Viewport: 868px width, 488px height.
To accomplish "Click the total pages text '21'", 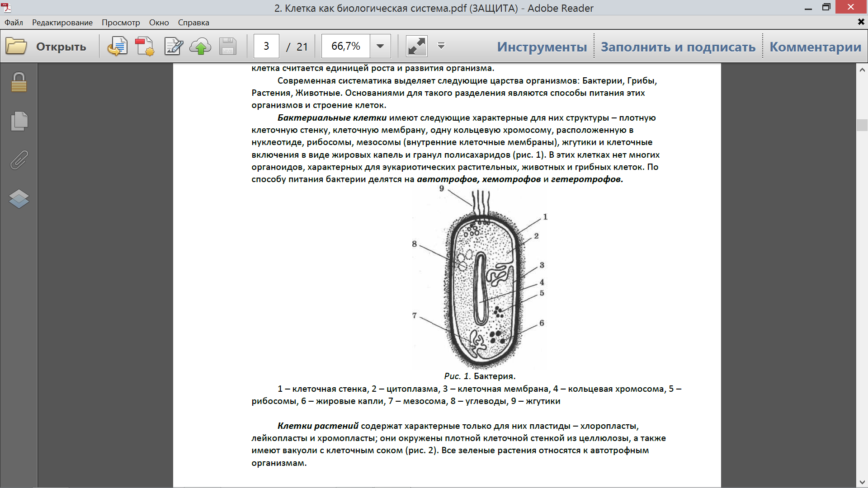I will point(302,47).
